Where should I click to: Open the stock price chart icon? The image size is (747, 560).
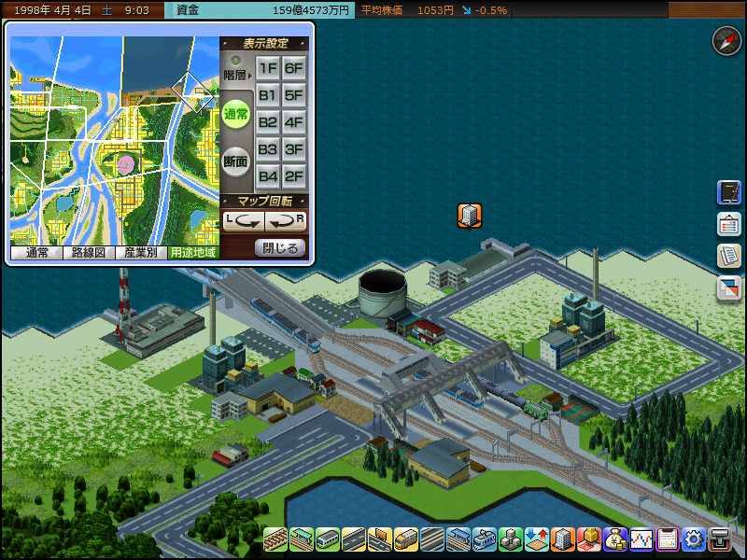pos(641,539)
